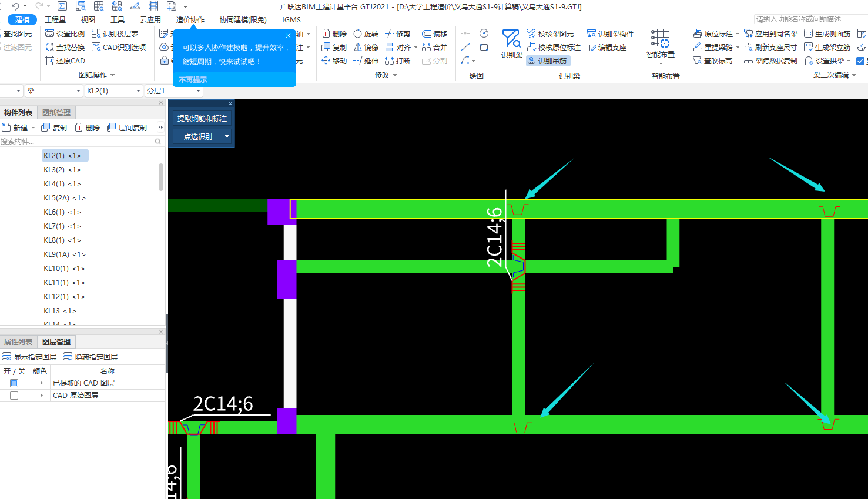Click the 打断 break tool
Screen dimensions: 868x499
[398, 61]
